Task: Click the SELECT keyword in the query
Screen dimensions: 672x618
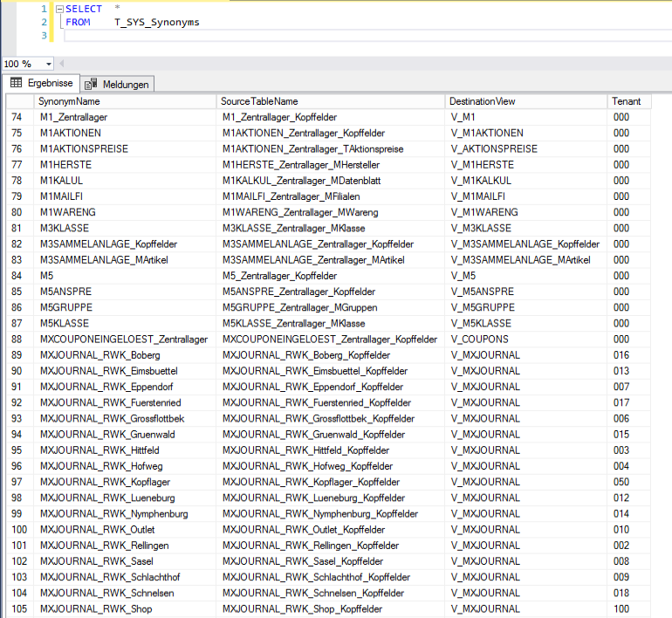Action: coord(84,9)
